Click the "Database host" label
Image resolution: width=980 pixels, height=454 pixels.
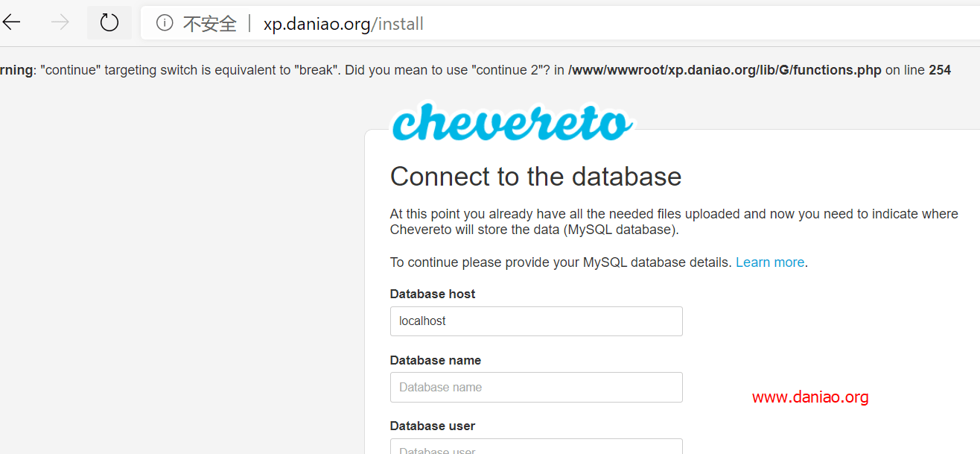coord(433,294)
